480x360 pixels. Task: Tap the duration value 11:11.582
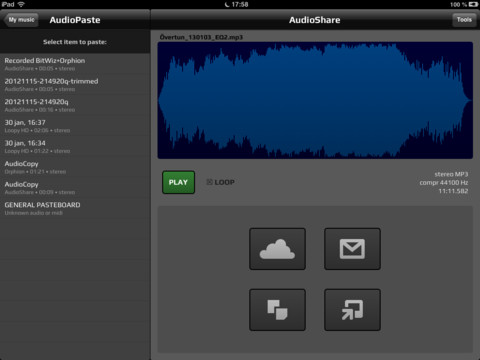point(453,191)
